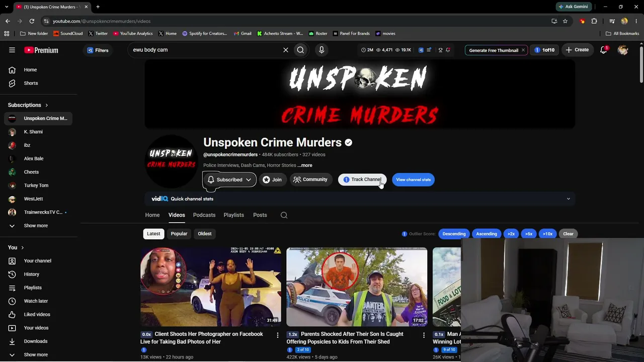Open History in the sidebar
Screen dimensions: 644x362
pos(38,274)
